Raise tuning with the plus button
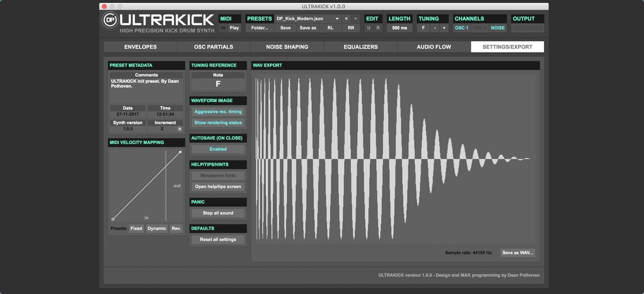This screenshot has width=644, height=294. pyautogui.click(x=444, y=28)
